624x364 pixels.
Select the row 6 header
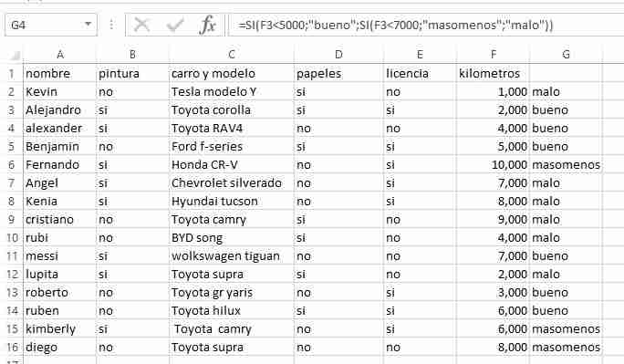pyautogui.click(x=12, y=165)
